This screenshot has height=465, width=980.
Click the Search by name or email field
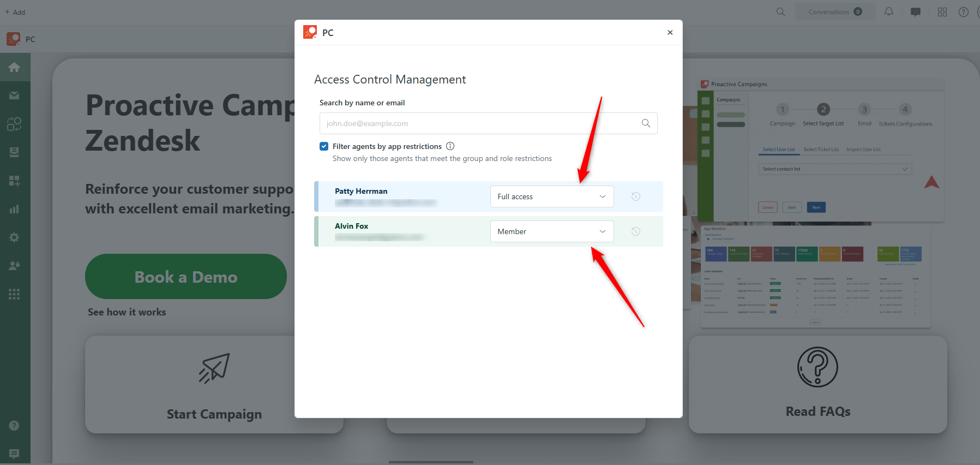[489, 123]
